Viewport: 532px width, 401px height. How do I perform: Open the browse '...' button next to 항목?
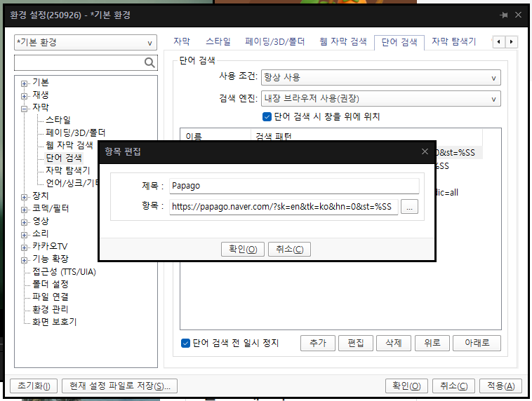point(409,206)
